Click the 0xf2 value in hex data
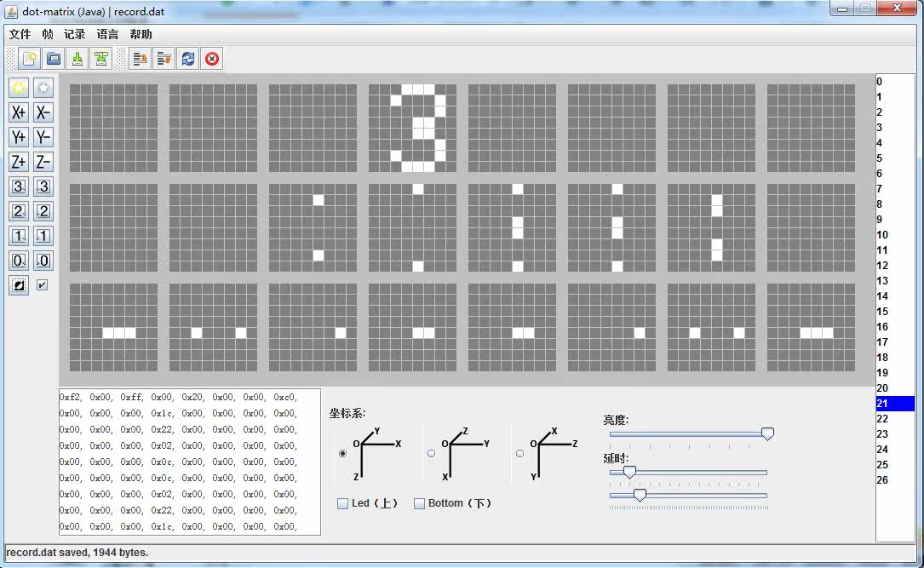Viewport: 924px width, 568px height. click(71, 397)
